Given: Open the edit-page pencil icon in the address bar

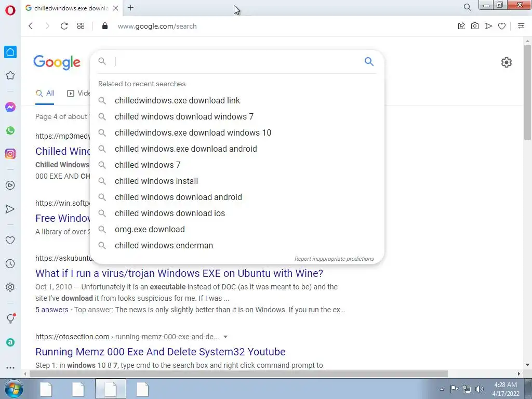Looking at the screenshot, I should [461, 26].
